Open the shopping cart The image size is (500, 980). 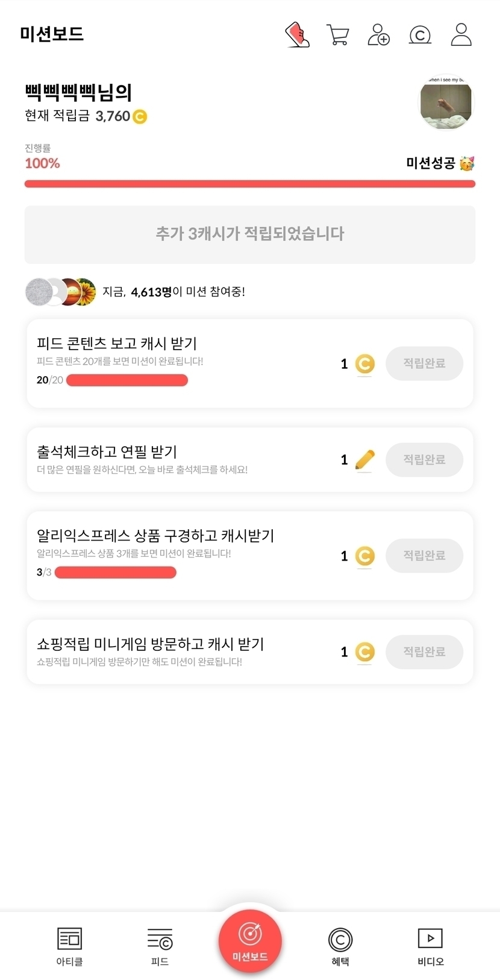(338, 35)
